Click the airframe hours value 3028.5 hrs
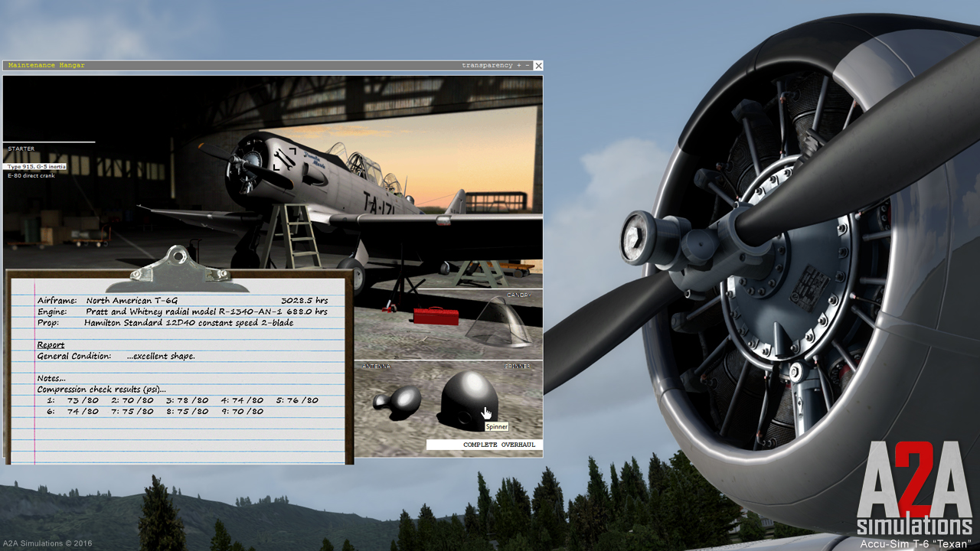 point(305,301)
